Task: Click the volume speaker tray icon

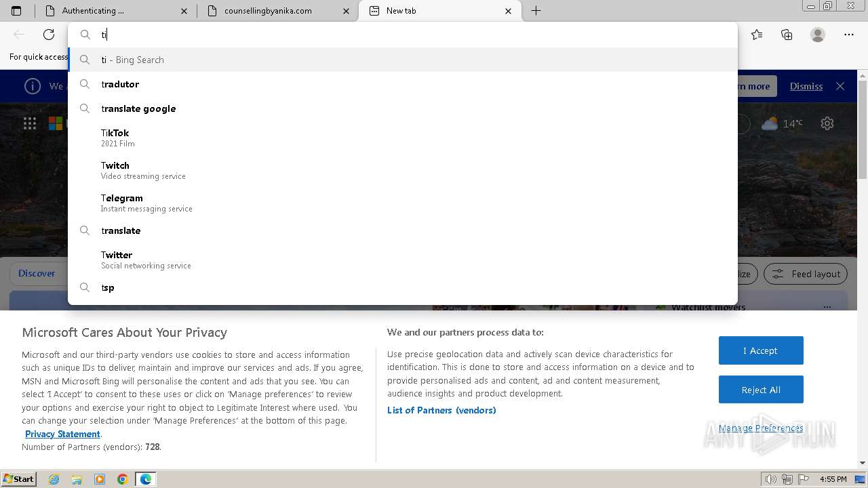Action: point(770,479)
